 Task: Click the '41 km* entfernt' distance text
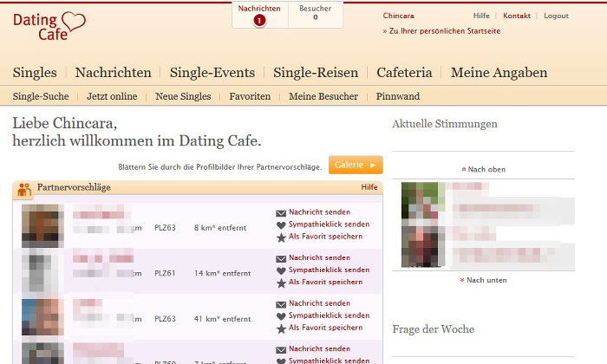[222, 319]
